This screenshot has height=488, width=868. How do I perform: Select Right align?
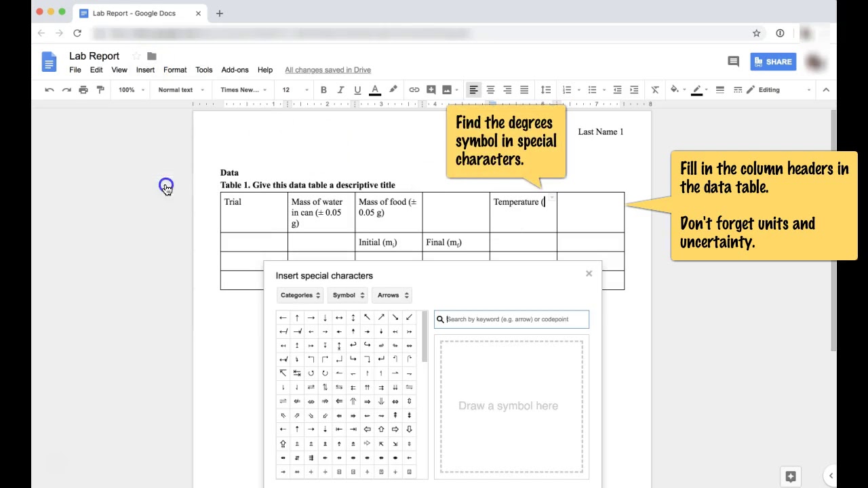[x=507, y=89]
